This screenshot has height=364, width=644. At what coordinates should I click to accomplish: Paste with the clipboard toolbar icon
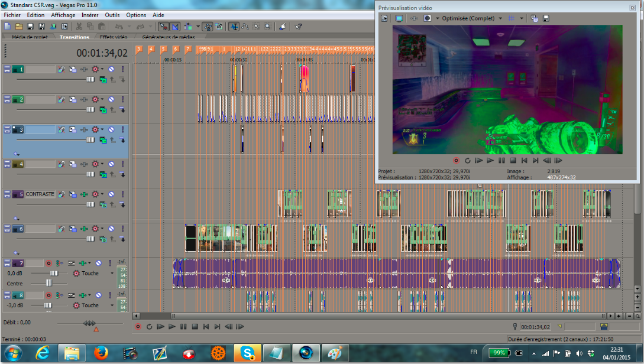102,26
